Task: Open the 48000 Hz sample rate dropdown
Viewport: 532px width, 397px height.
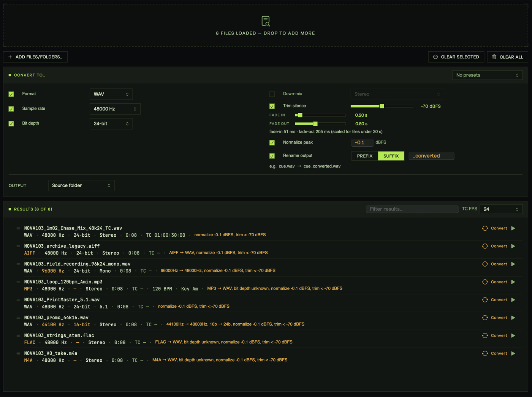Action: (x=115, y=109)
